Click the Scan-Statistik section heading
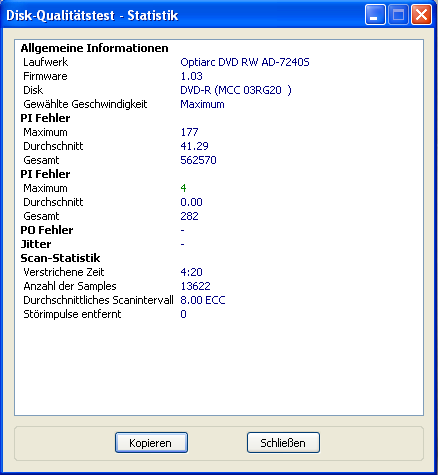 click(60, 258)
